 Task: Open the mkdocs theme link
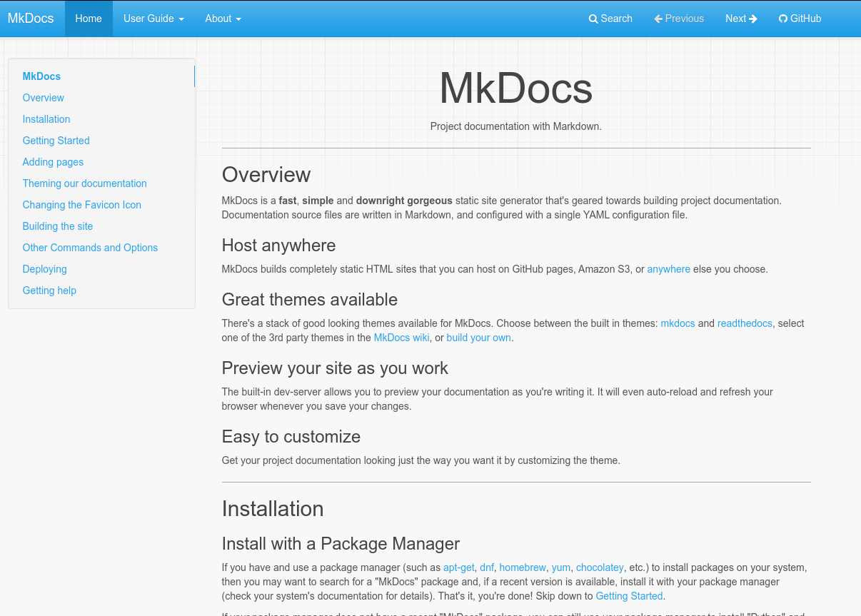point(678,323)
